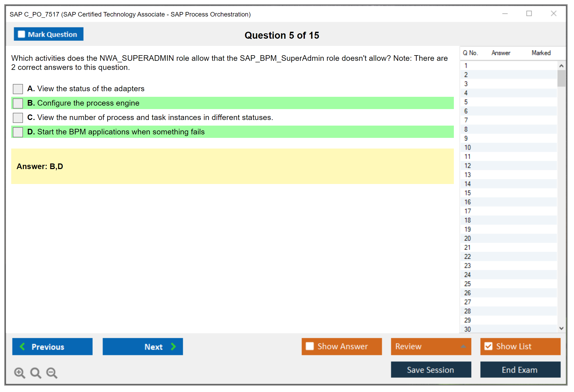Viewport: 574px width, 392px height.
Task: Toggle the Mark Question checkbox button
Action: click(x=21, y=34)
